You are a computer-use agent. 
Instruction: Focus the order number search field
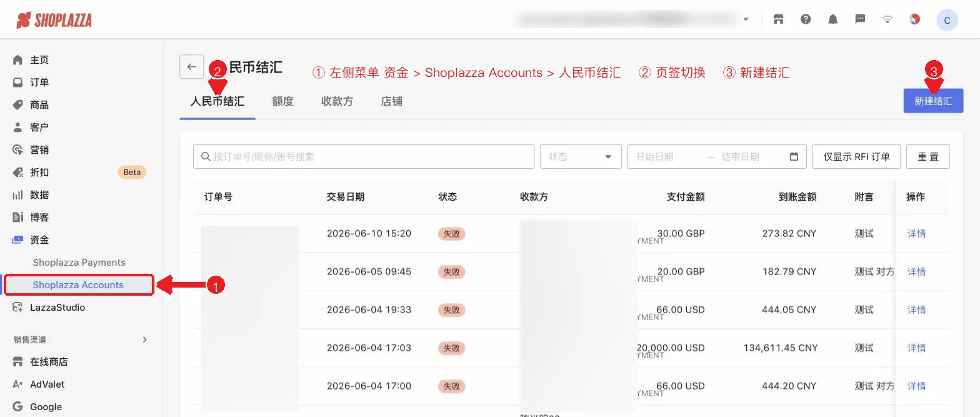pyautogui.click(x=364, y=156)
